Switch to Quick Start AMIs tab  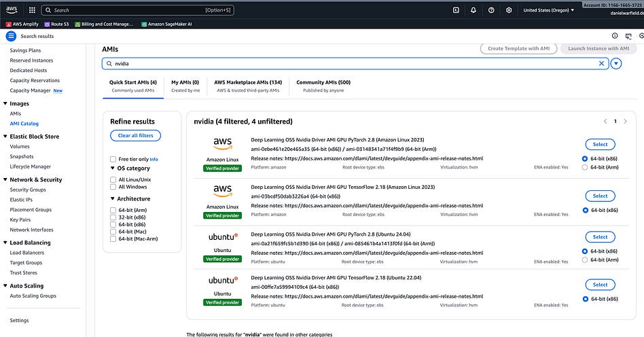coord(133,86)
